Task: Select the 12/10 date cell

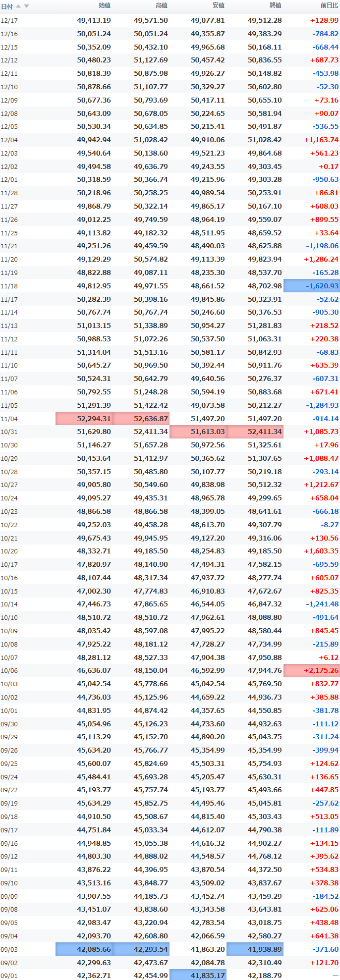Action: coord(9,87)
